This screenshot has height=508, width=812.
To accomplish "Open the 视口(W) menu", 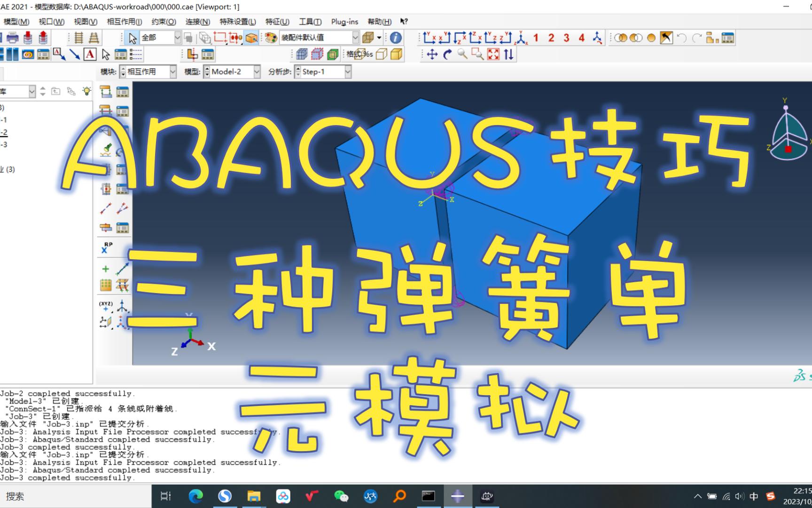I will 52,22.
